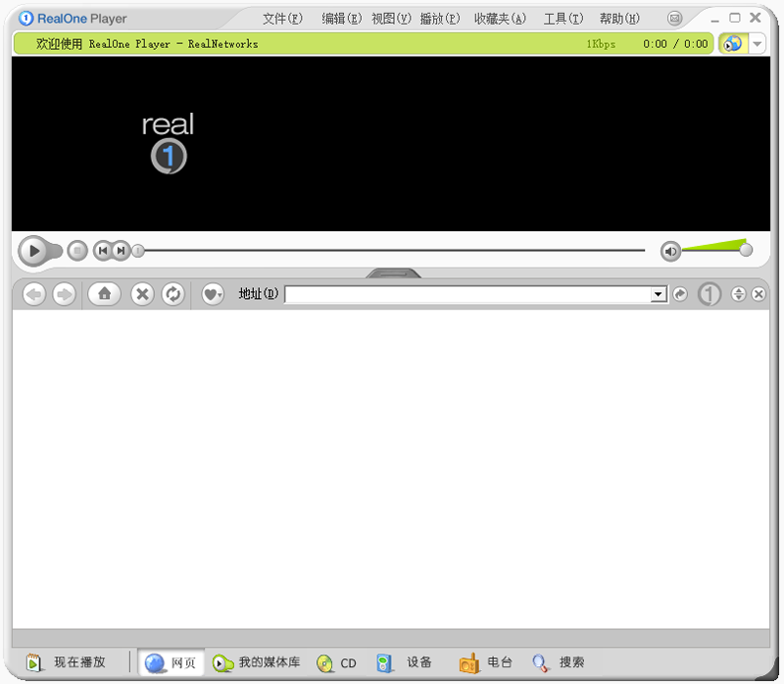This screenshot has height=684, width=784.
Task: Maximize the RealOne Player window
Action: pos(734,18)
